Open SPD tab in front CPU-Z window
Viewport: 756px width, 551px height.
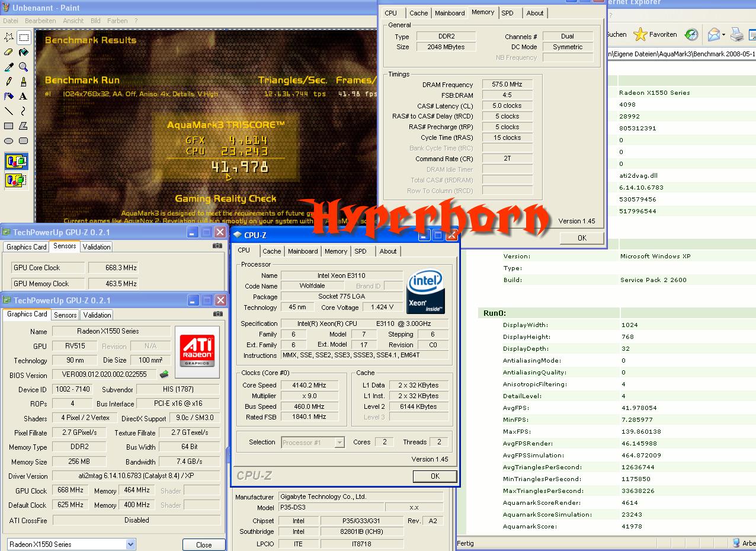pos(360,251)
